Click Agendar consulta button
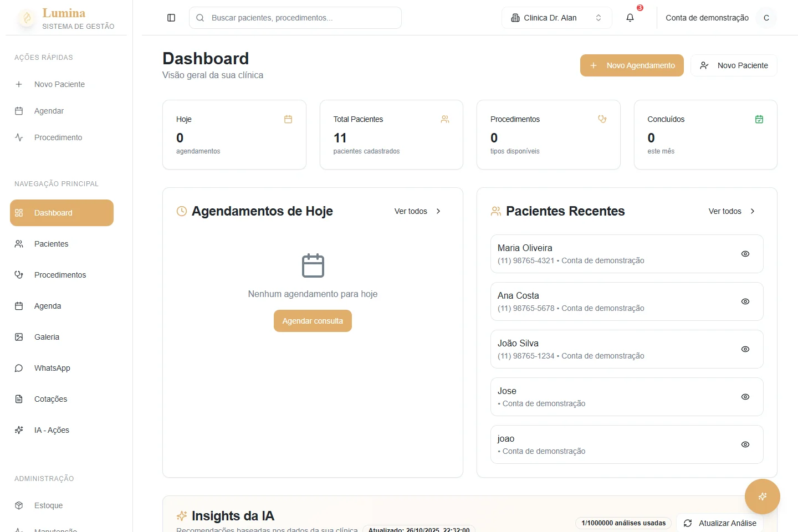The width and height of the screenshot is (798, 532). (313, 321)
